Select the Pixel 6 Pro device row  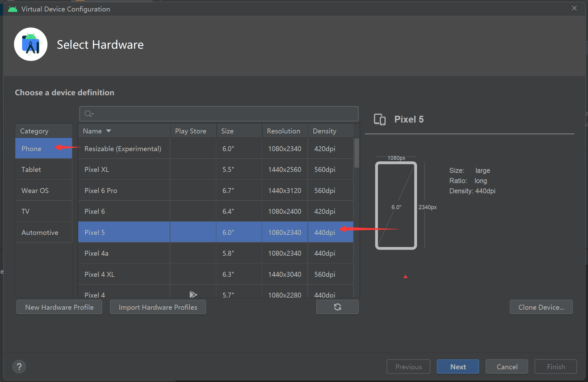point(216,191)
